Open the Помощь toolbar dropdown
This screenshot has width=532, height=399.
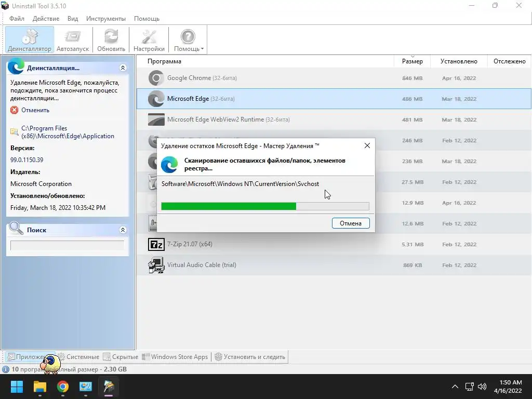(x=188, y=39)
